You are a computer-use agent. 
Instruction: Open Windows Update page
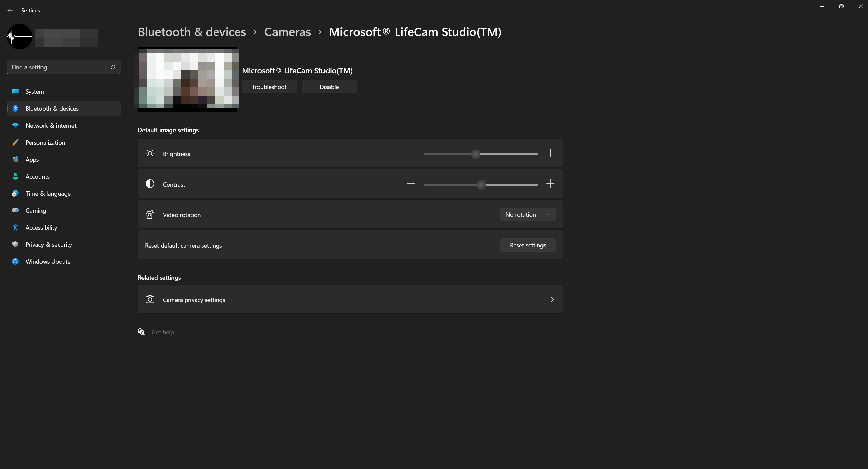click(x=64, y=261)
